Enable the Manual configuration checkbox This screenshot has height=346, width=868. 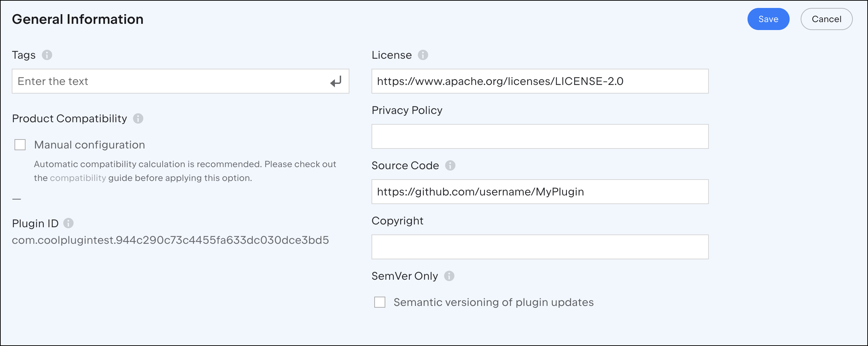pos(20,145)
